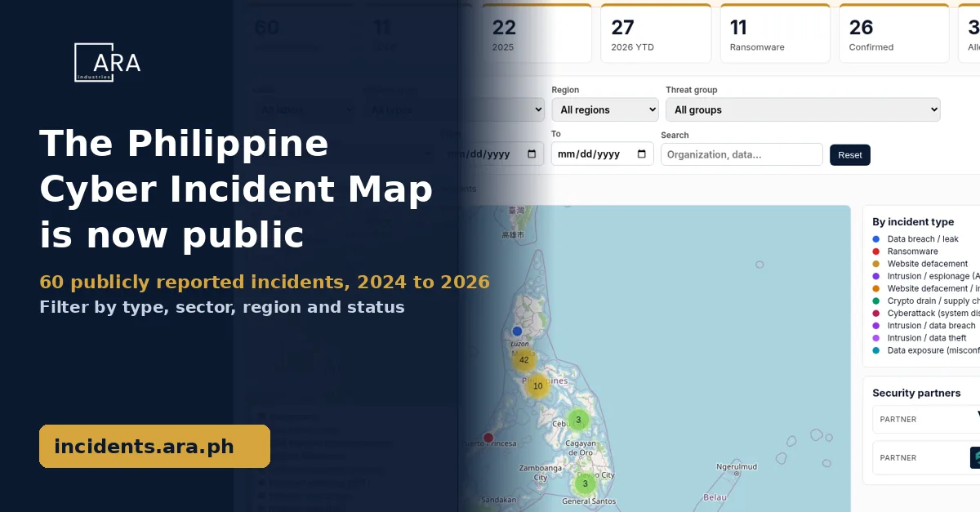Click the green cluster 3 near General Santos
This screenshot has height=512, width=980.
pyautogui.click(x=585, y=483)
